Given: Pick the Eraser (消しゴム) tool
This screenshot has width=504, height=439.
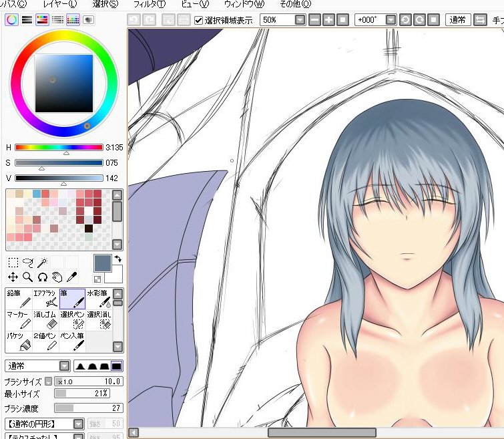Looking at the screenshot, I should [45, 319].
